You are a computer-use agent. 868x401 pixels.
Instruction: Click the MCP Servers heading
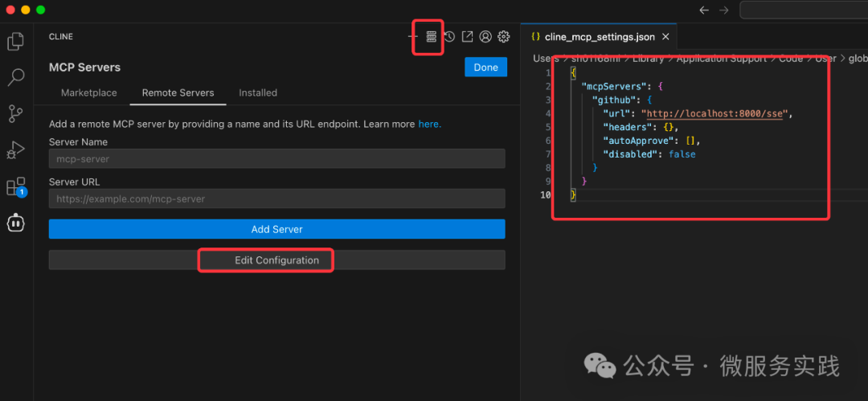pos(84,68)
